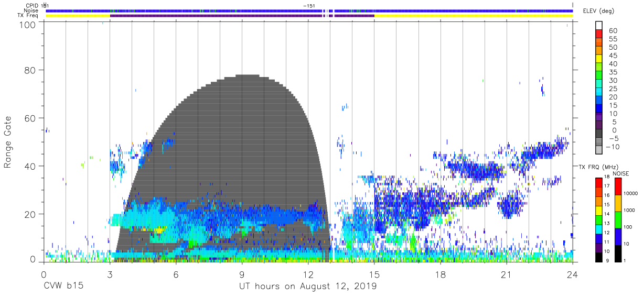Pick the green swatch of the NOISE colorbar

pos(618,220)
